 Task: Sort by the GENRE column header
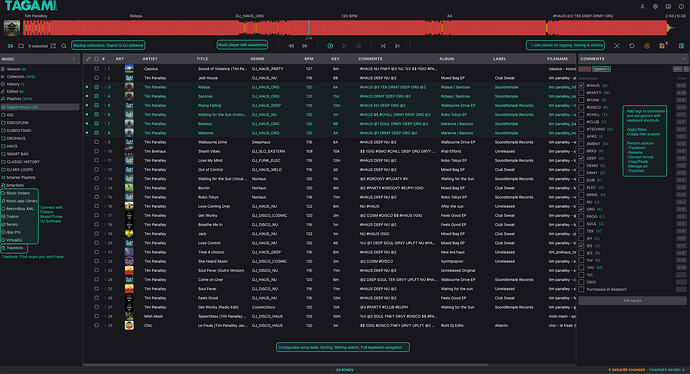[x=257, y=59]
